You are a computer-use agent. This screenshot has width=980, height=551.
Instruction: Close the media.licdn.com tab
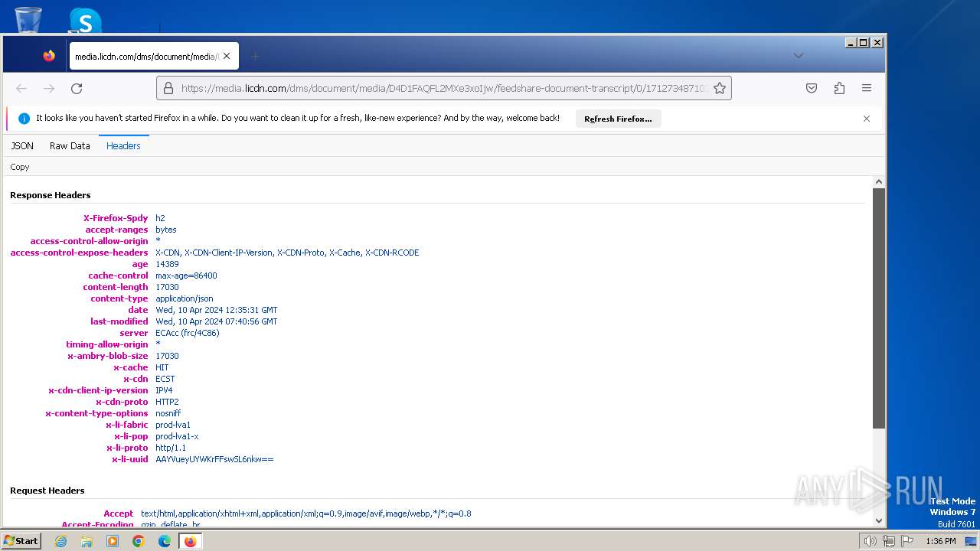tap(227, 56)
